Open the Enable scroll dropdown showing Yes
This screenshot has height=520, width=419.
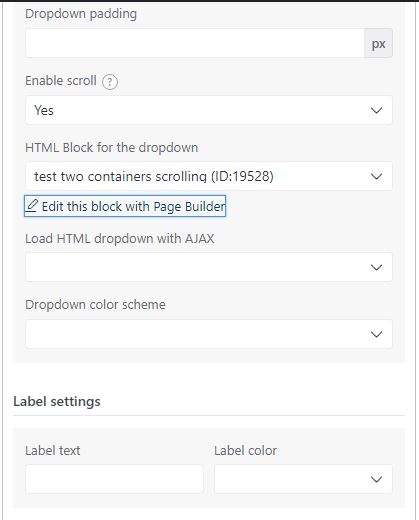pos(209,110)
